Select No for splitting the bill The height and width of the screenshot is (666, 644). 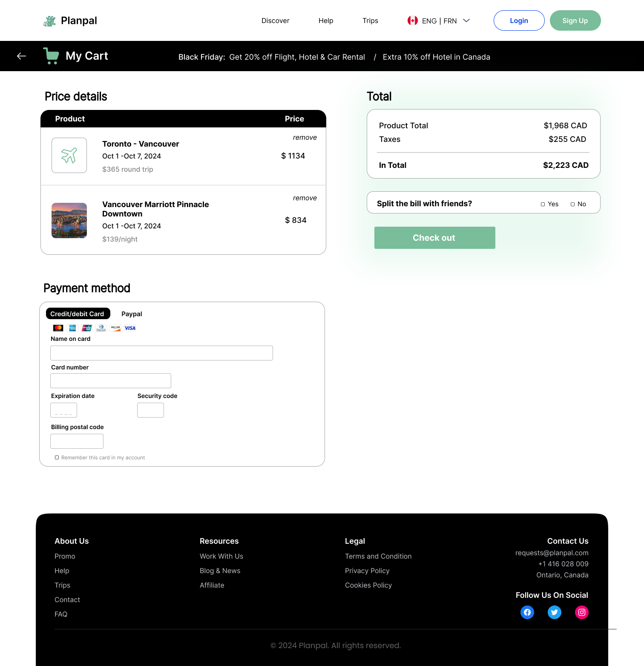573,205
